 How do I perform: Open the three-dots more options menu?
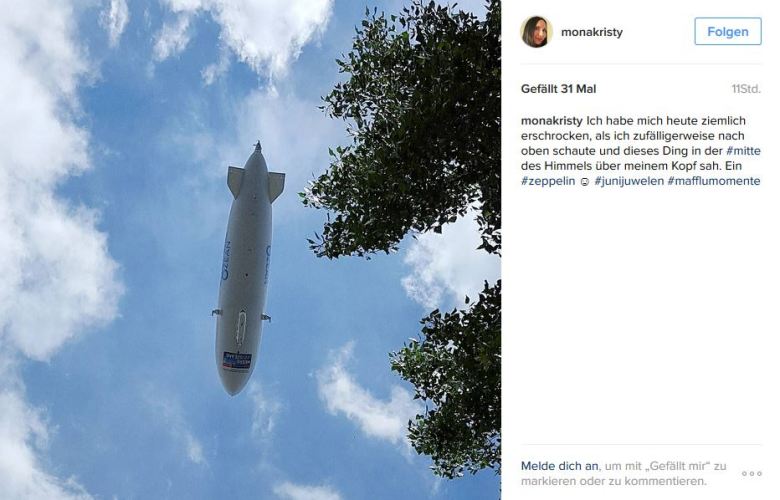point(752,473)
